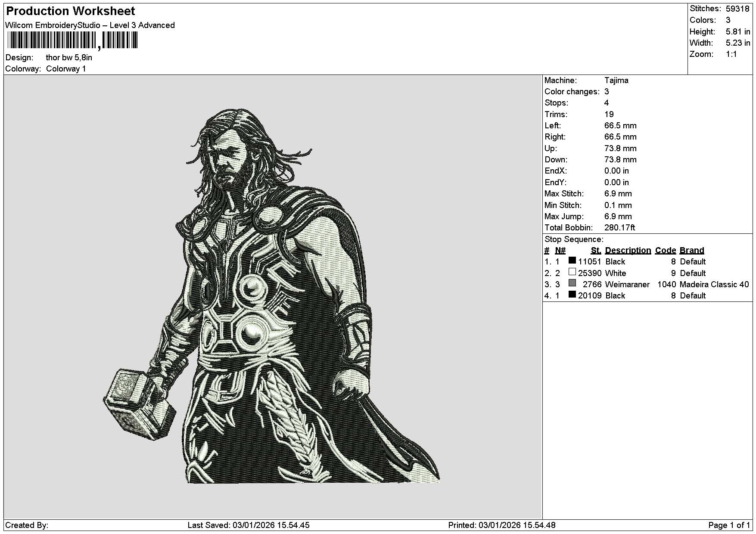Click the code "9" in the White row
The width and height of the screenshot is (756, 534).
click(673, 273)
